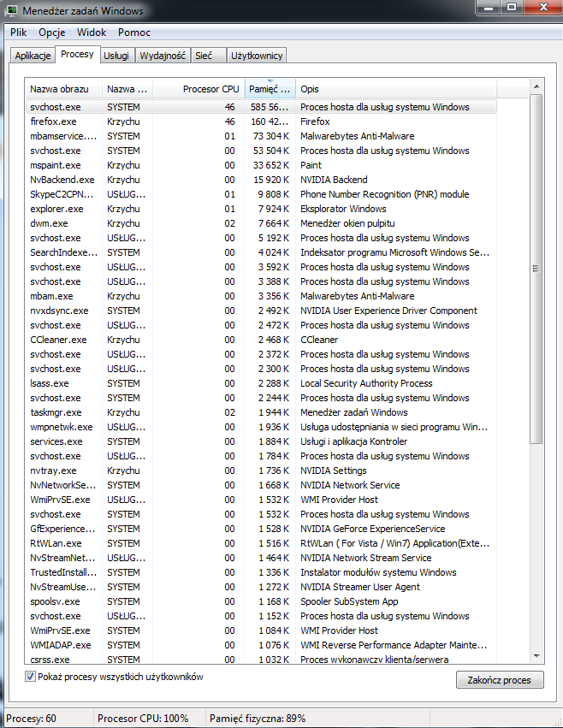Viewport: 563px width, 728px height.
Task: Select svchost.exe row using 585 56 memory
Action: (x=261, y=107)
